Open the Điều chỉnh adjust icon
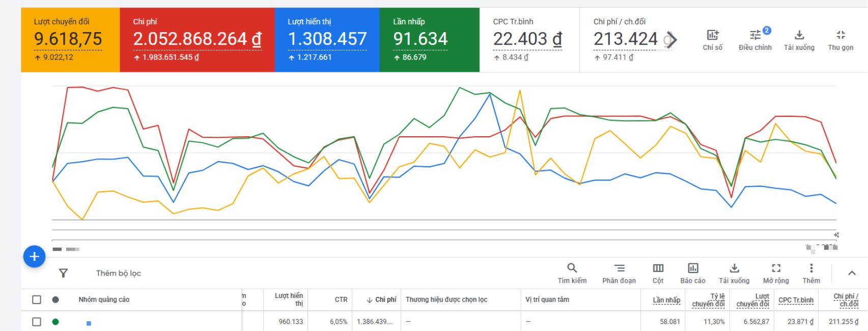Viewport: 868px width, 331px height. pyautogui.click(x=755, y=35)
